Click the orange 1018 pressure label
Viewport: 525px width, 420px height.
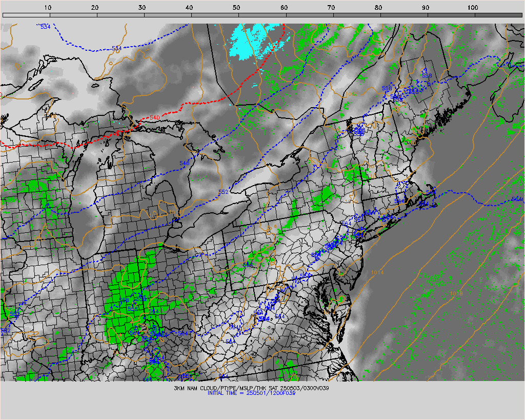pos(456,293)
